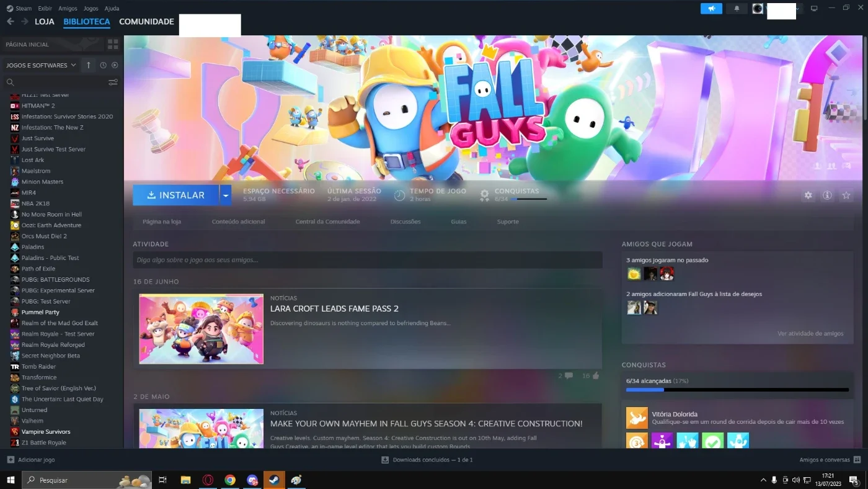Click the Downloads concluídos download icon
The image size is (868, 489).
(x=385, y=460)
